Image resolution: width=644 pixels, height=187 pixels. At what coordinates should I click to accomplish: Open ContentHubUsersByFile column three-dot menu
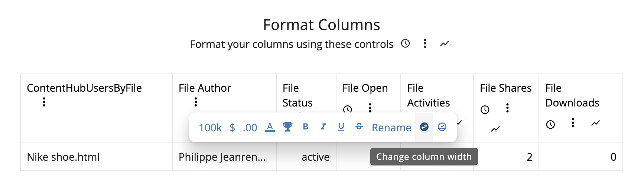click(x=44, y=102)
